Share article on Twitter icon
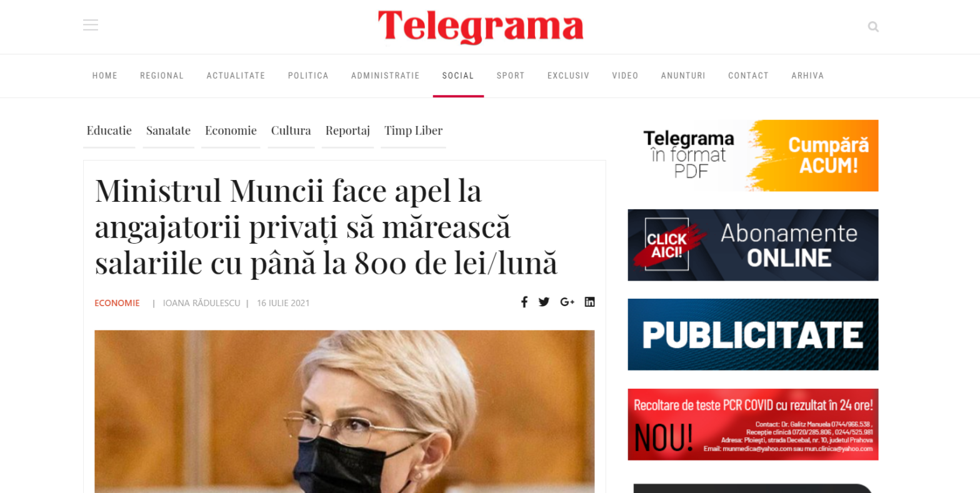Screen dimensions: 980x493 [x=544, y=302]
